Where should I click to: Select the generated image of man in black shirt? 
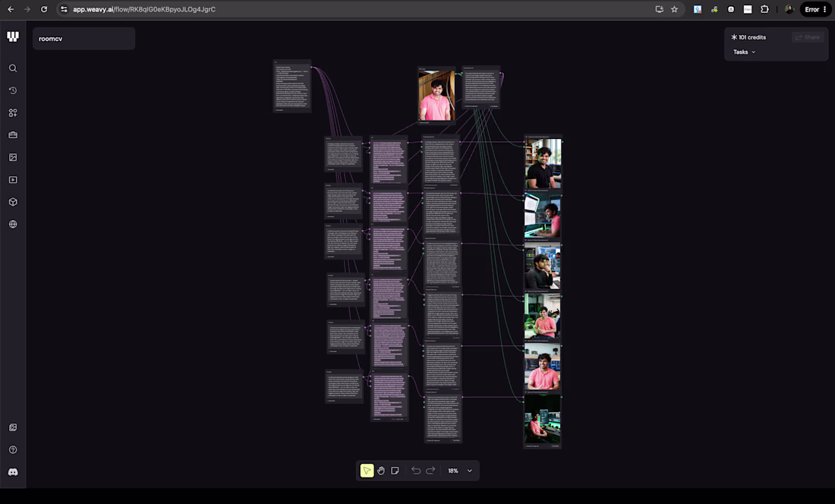tap(543, 163)
